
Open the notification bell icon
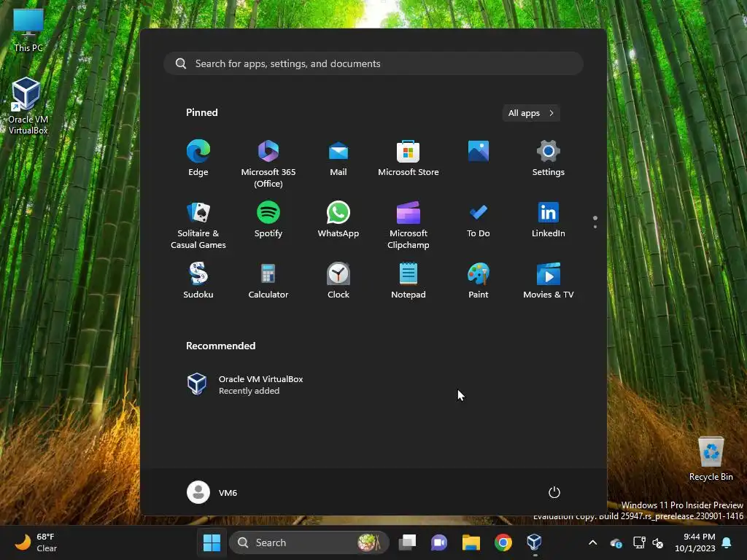[x=727, y=542]
